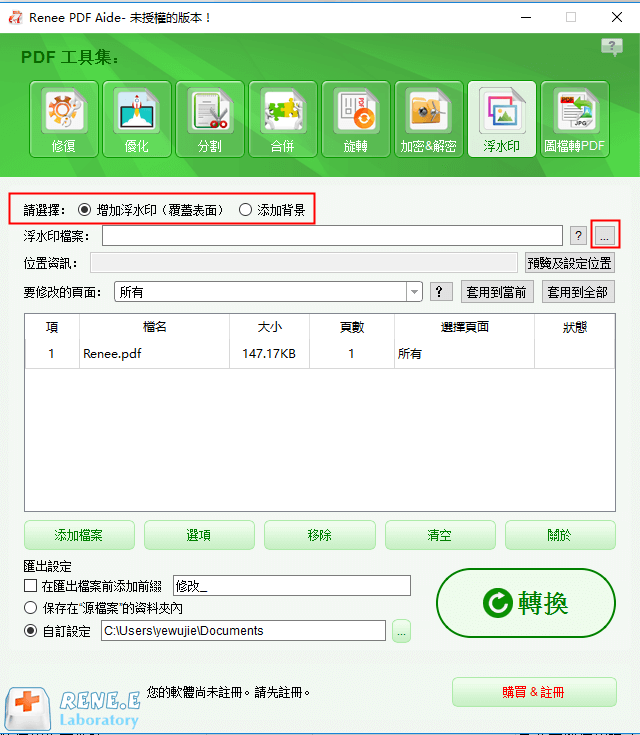Screen dimensions: 640x735
Task: Click 預覽及設定位置 button
Action: click(570, 263)
